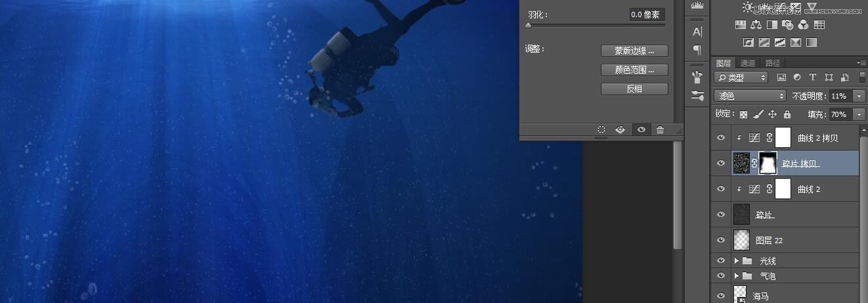Click the 不透明度 11% field

click(840, 96)
